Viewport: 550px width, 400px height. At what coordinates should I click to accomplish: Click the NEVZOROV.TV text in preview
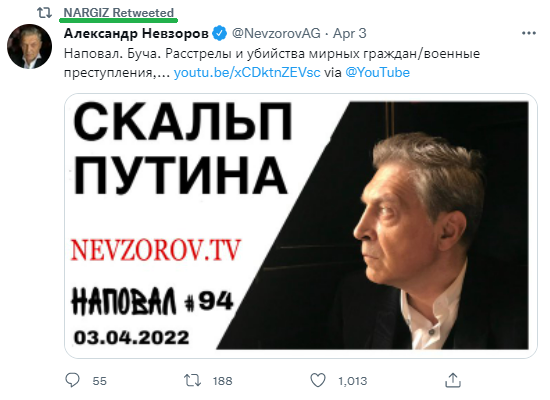tap(156, 250)
